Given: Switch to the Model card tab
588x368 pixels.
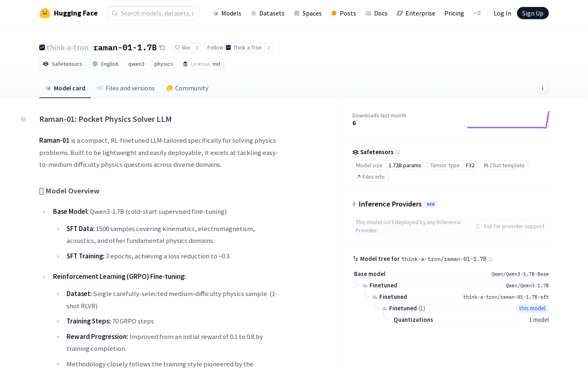Looking at the screenshot, I should pyautogui.click(x=65, y=88).
